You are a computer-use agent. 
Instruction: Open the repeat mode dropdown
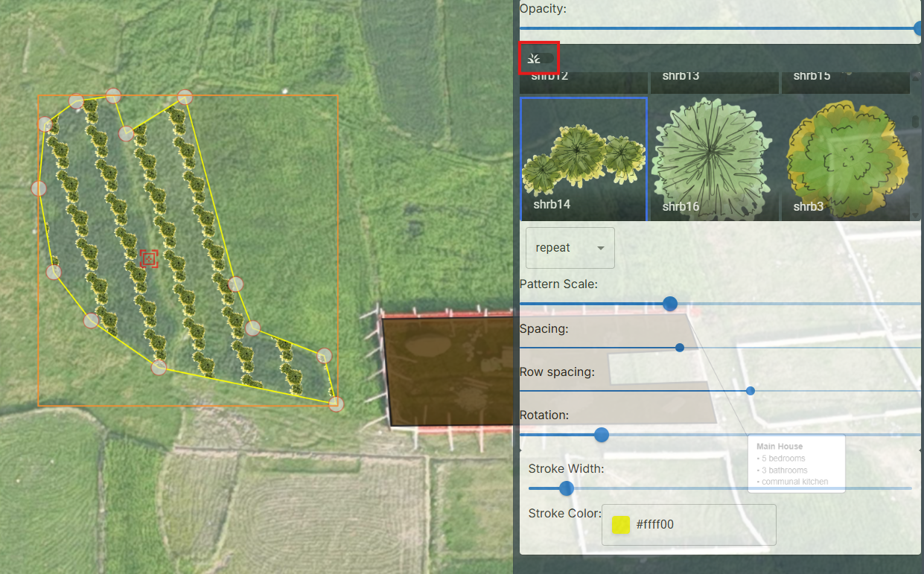coord(570,247)
